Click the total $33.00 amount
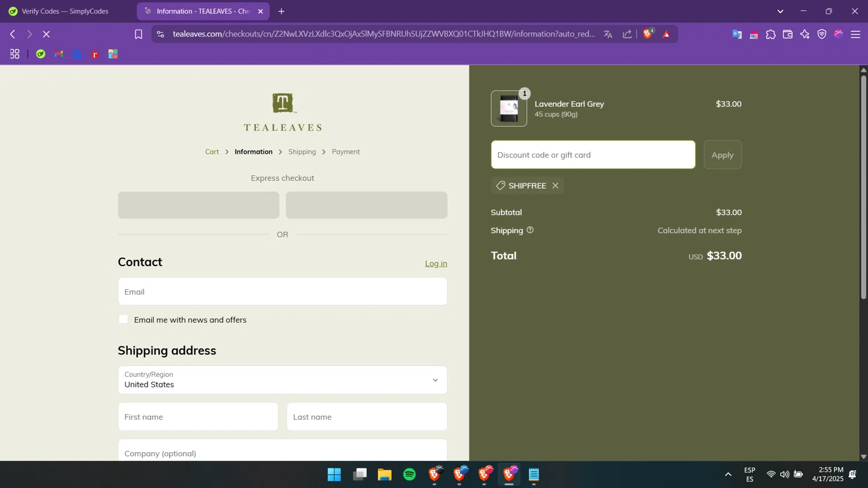Image resolution: width=868 pixels, height=488 pixels. pos(724,256)
